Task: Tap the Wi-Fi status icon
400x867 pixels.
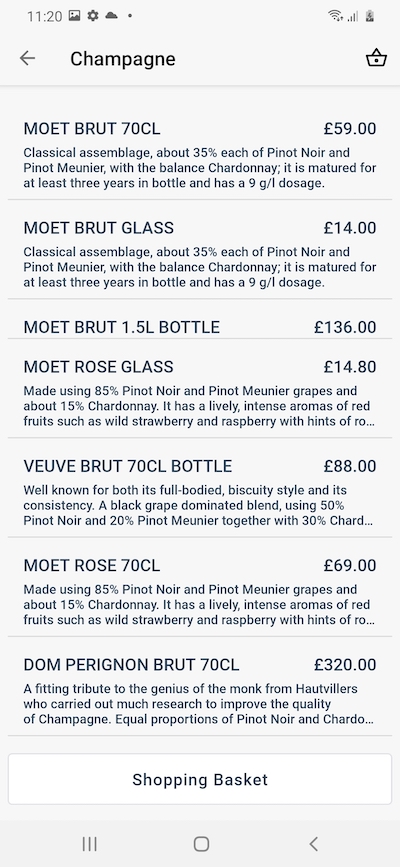Action: (x=335, y=16)
